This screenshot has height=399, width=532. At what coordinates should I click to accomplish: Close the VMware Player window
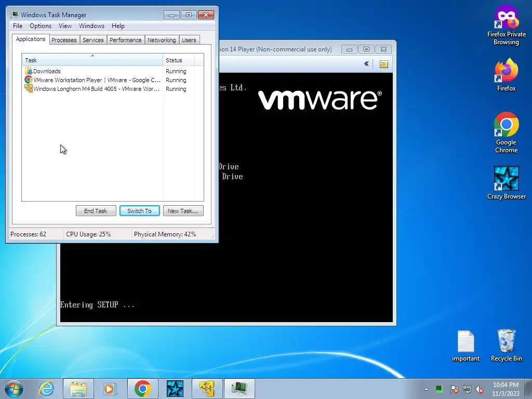[x=384, y=49]
